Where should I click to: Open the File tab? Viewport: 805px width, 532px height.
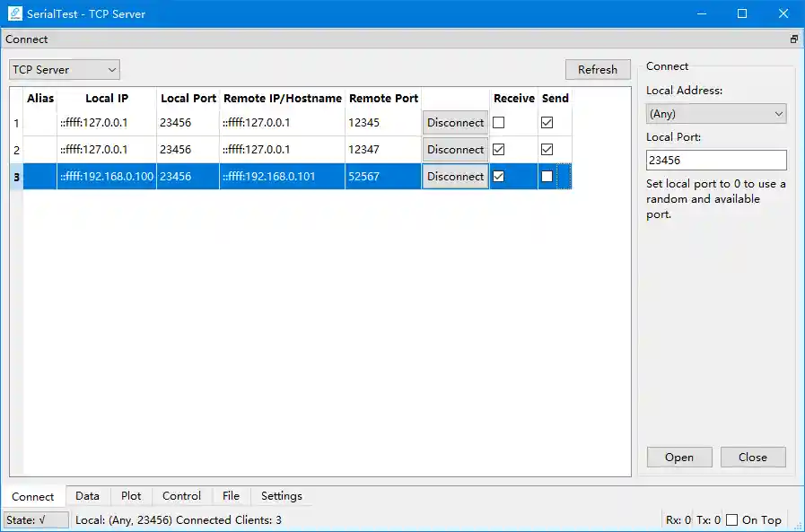[x=231, y=496]
